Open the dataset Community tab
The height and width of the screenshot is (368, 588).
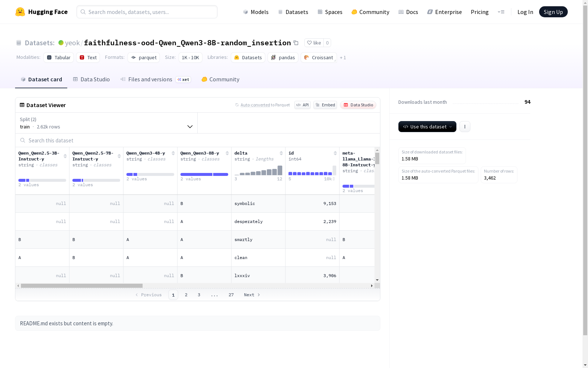(x=220, y=79)
